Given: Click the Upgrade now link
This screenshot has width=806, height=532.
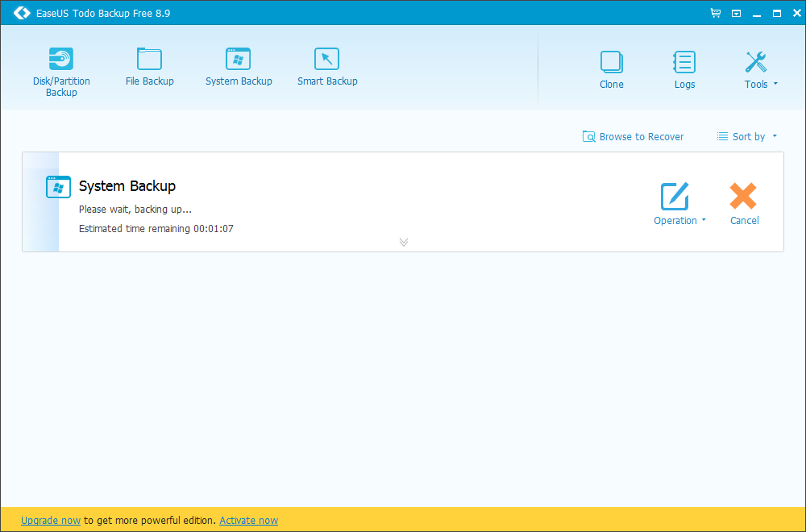Looking at the screenshot, I should pos(51,521).
